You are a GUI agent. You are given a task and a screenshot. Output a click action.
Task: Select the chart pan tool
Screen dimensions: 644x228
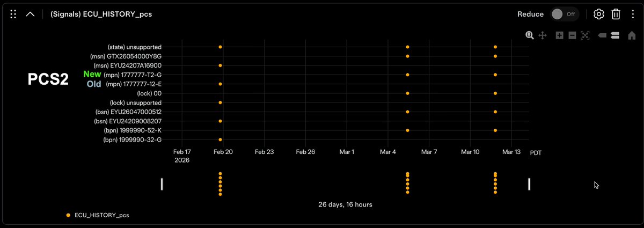tap(543, 35)
